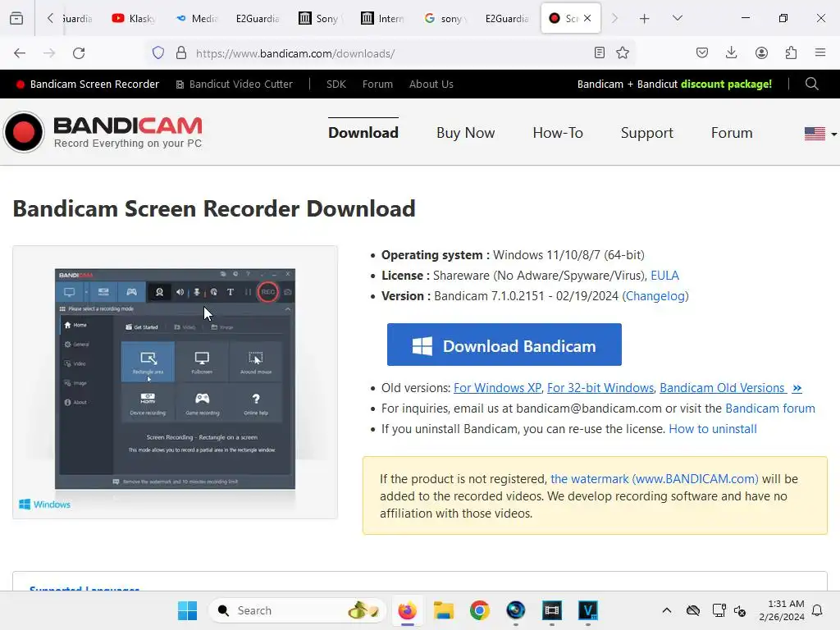
Task: Show hidden system tray icons
Action: coord(666,610)
